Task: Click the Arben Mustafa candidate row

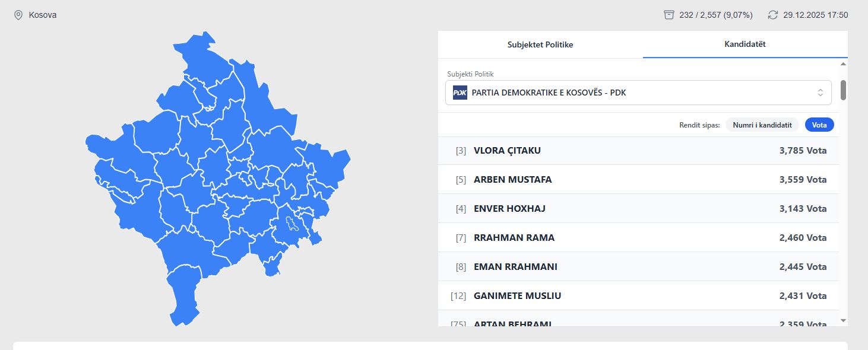Action: click(638, 180)
